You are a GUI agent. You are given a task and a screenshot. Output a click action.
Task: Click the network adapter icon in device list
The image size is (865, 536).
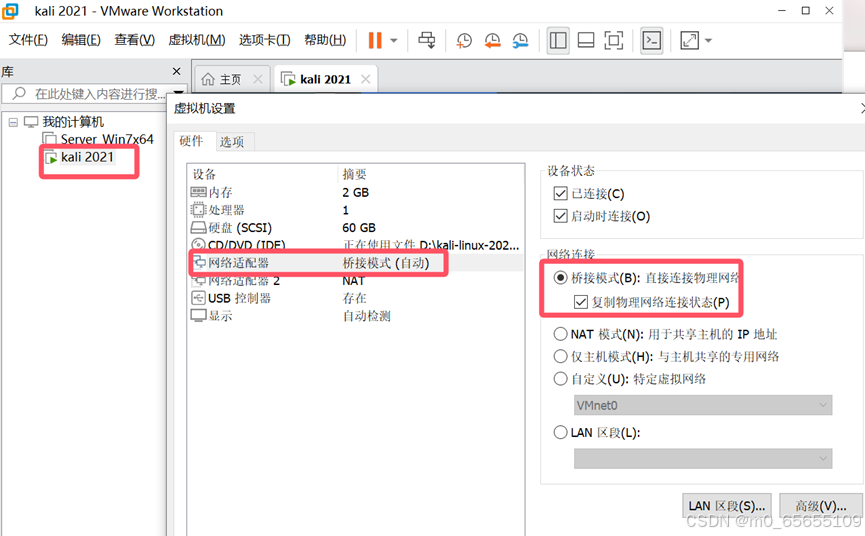199,262
